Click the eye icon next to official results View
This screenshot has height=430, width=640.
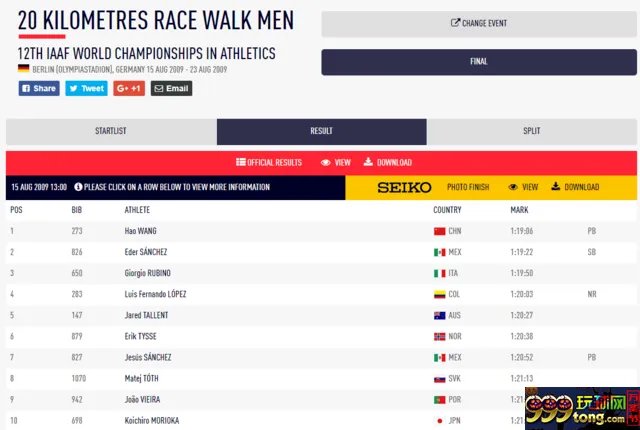click(x=325, y=163)
